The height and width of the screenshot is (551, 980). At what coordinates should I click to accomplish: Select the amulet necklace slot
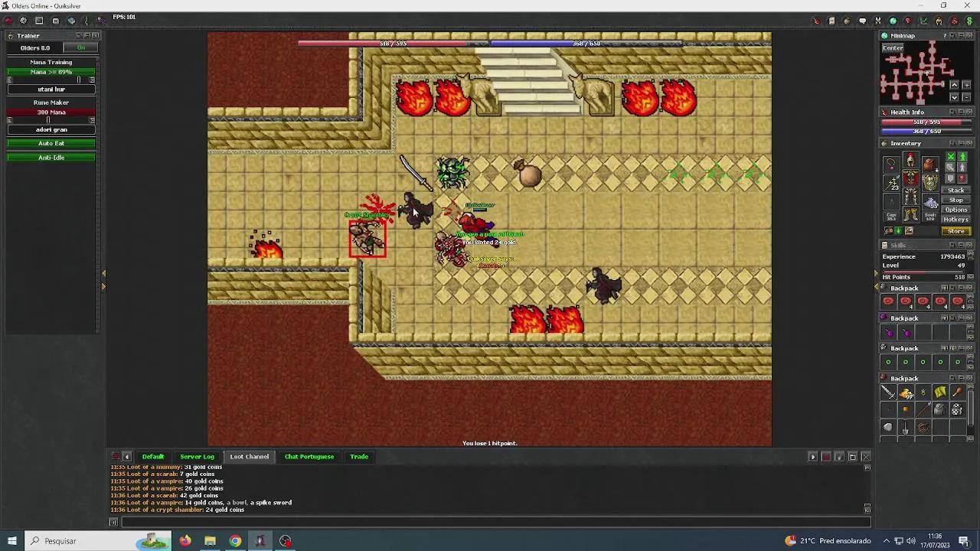(891, 165)
